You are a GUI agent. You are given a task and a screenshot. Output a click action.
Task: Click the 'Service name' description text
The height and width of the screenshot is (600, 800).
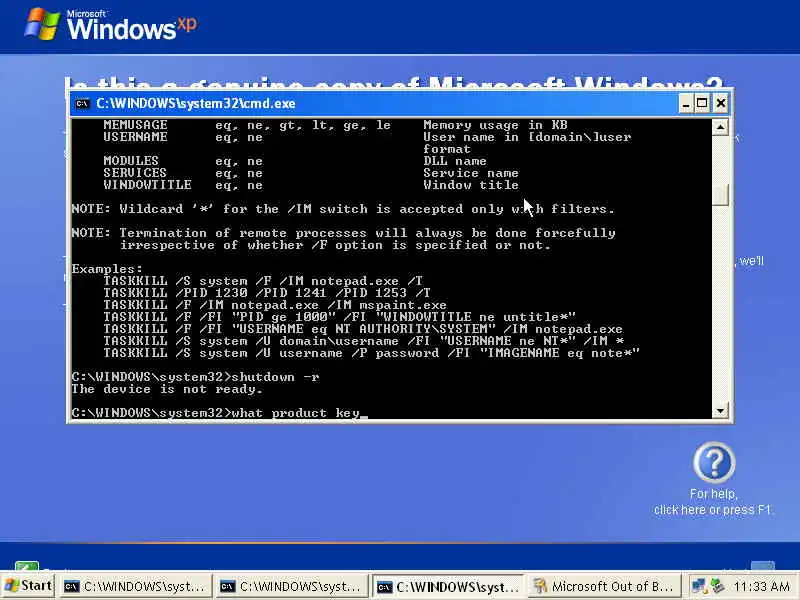471,173
